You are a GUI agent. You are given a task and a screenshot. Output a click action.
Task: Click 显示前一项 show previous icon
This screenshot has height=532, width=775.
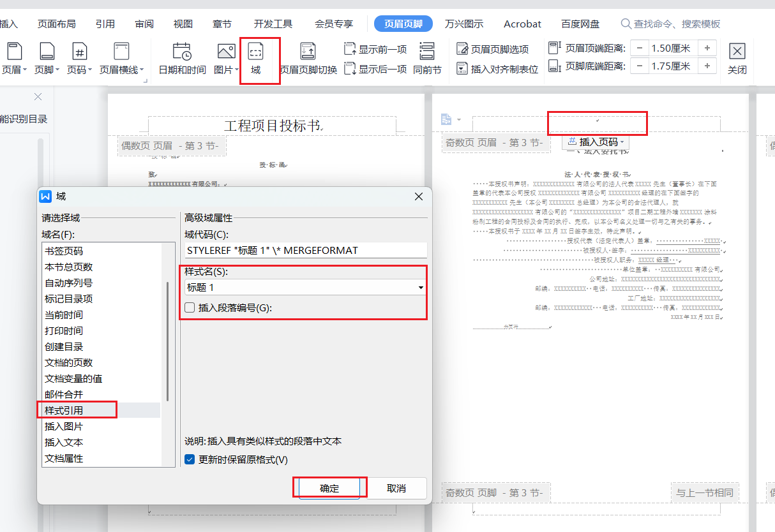375,49
